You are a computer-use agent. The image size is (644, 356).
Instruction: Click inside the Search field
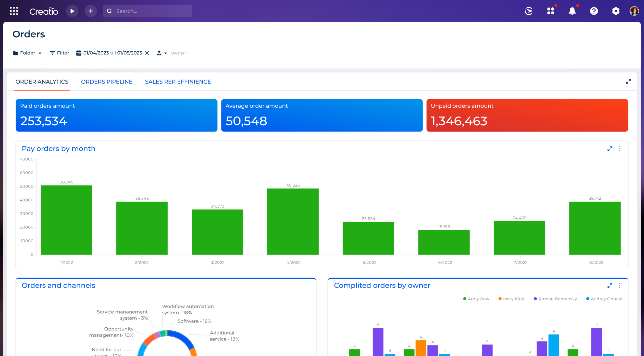click(x=147, y=11)
